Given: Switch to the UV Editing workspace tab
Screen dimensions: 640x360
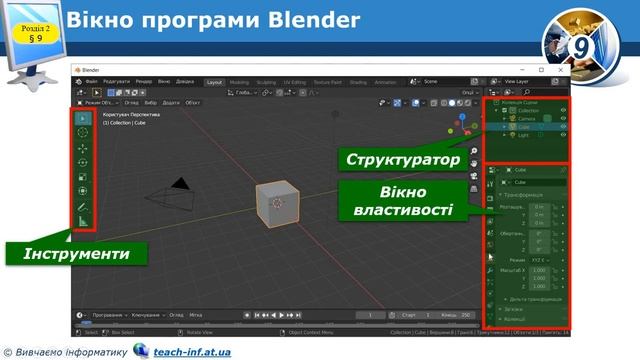Looking at the screenshot, I should click(x=295, y=82).
